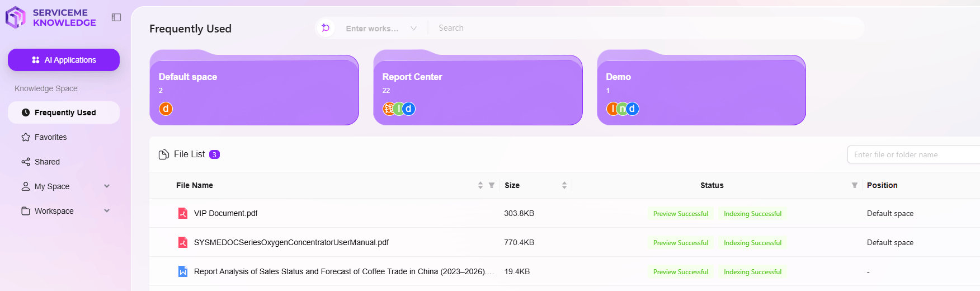The height and width of the screenshot is (291, 980).
Task: Click Indexing Successful tag for SYSMEDOC manual
Action: pyautogui.click(x=752, y=243)
